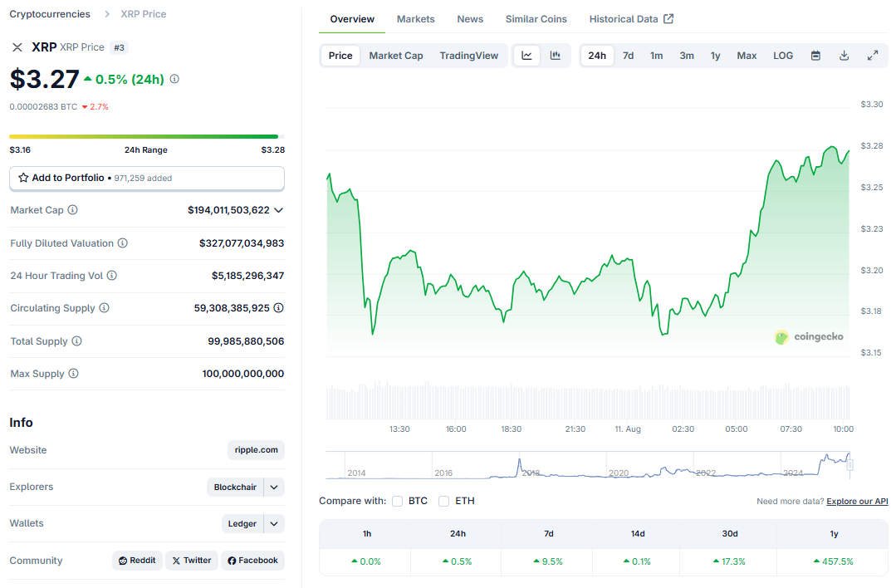Toggle LOG scale on chart

tap(783, 56)
